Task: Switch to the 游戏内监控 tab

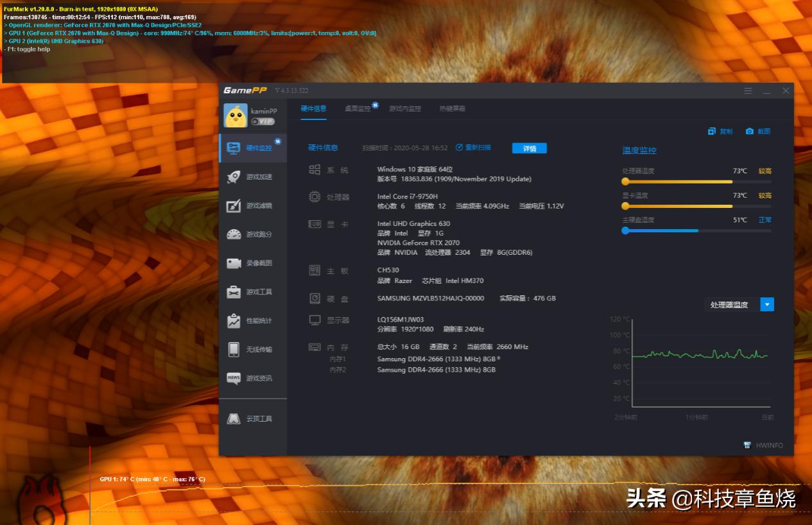Action: pyautogui.click(x=405, y=108)
